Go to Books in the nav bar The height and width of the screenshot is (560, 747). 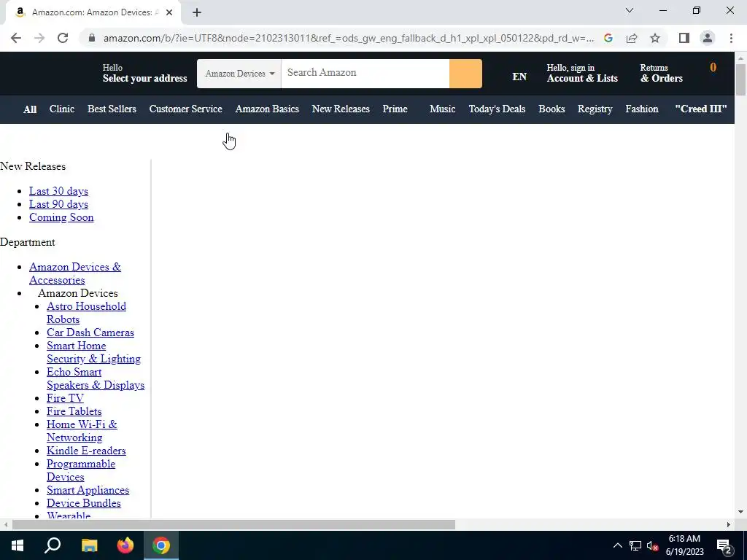551,109
